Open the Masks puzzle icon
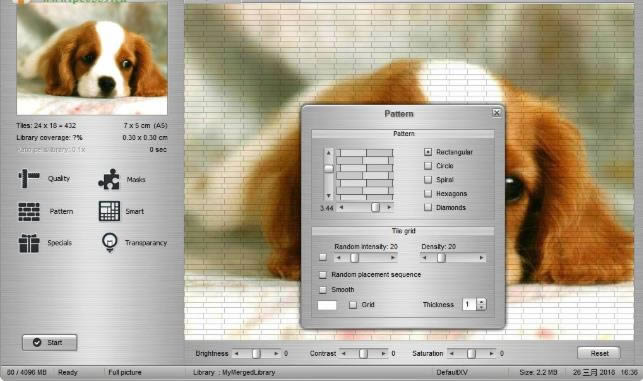The image size is (643, 381). (x=109, y=179)
